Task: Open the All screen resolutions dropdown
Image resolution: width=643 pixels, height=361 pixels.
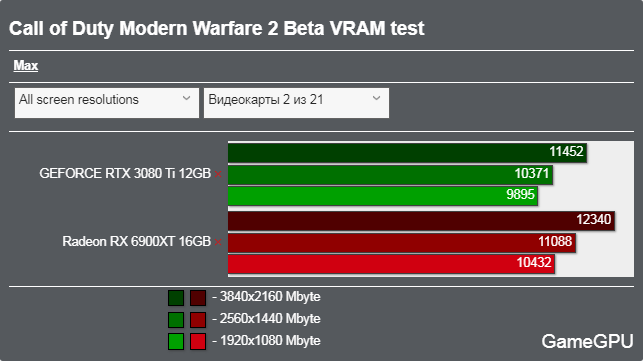Action: [107, 103]
